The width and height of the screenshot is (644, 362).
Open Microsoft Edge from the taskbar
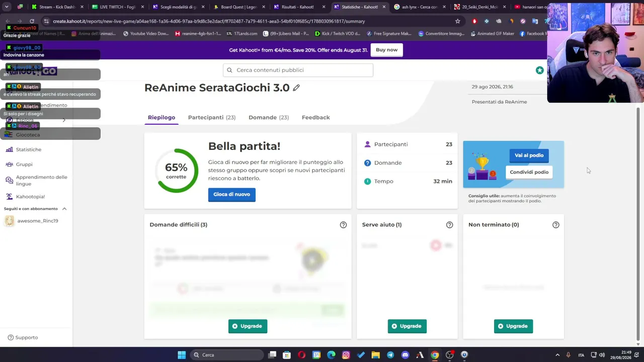(331, 355)
